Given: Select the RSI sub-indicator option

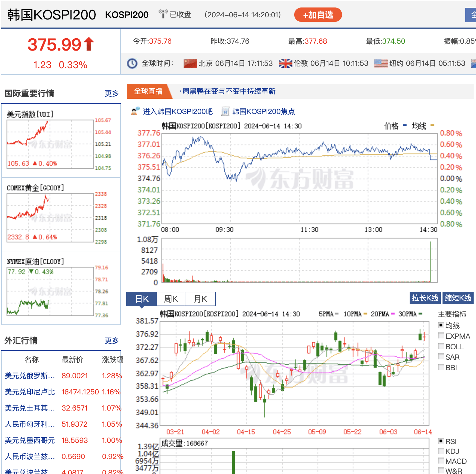Looking at the screenshot, I should (x=440, y=441).
